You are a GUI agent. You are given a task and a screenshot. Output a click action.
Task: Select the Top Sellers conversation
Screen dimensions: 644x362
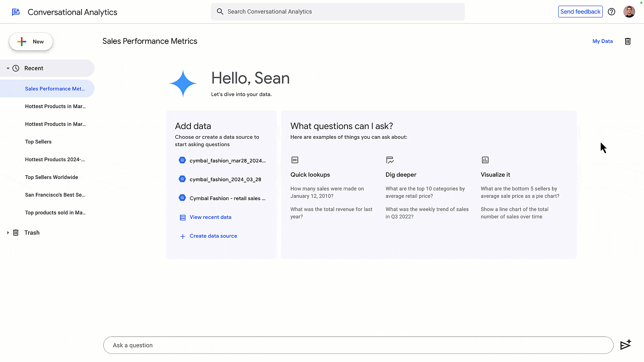pos(38,141)
